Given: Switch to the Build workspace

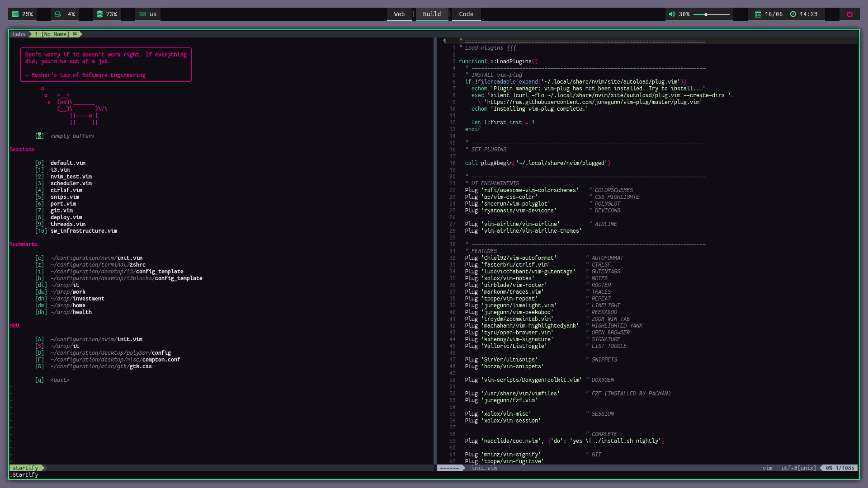Looking at the screenshot, I should point(432,14).
